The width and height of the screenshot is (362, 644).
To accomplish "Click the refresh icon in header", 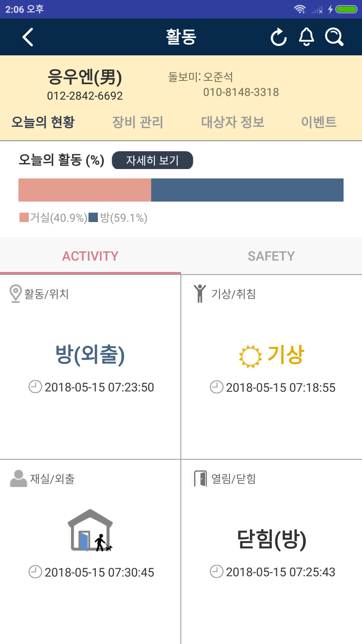I will coord(279,37).
